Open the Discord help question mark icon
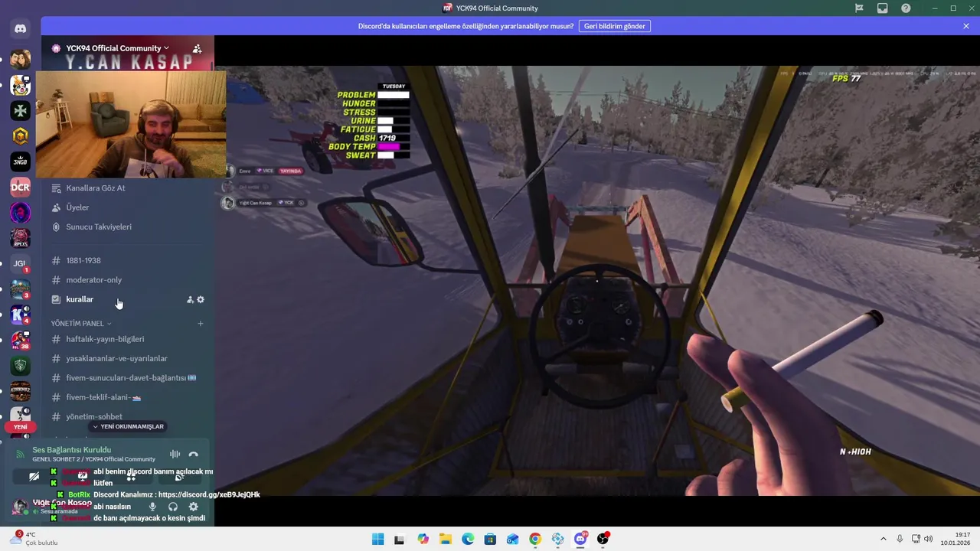The width and height of the screenshot is (980, 551). pyautogui.click(x=906, y=8)
